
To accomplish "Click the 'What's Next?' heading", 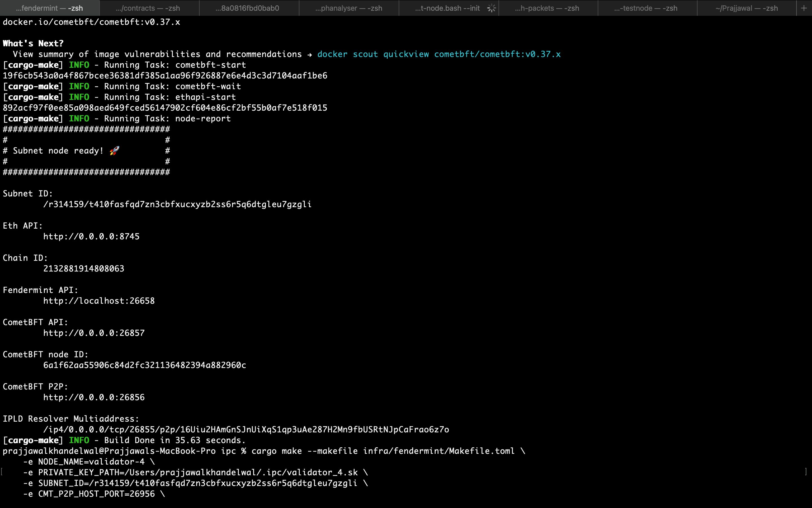I will tap(33, 43).
